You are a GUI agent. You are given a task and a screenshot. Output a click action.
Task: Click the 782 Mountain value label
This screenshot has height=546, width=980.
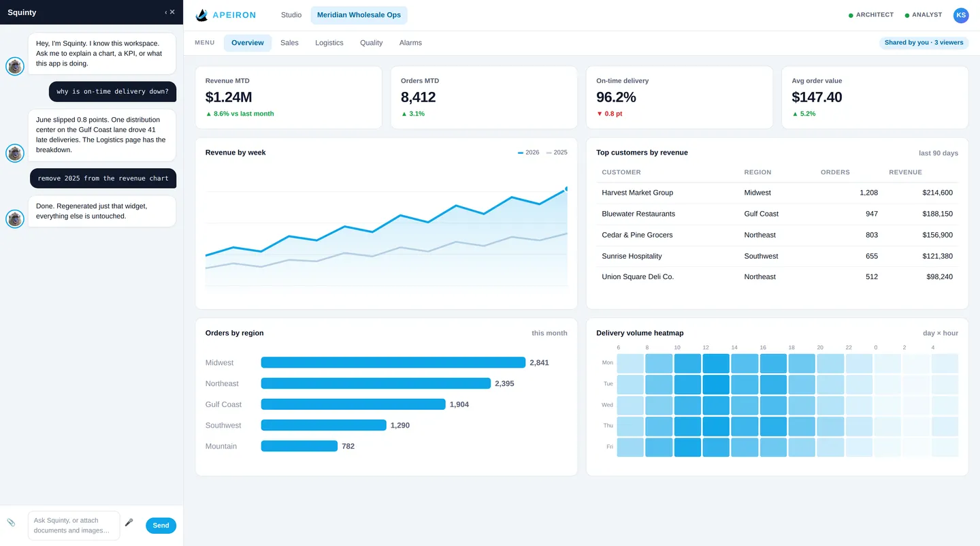click(x=348, y=446)
